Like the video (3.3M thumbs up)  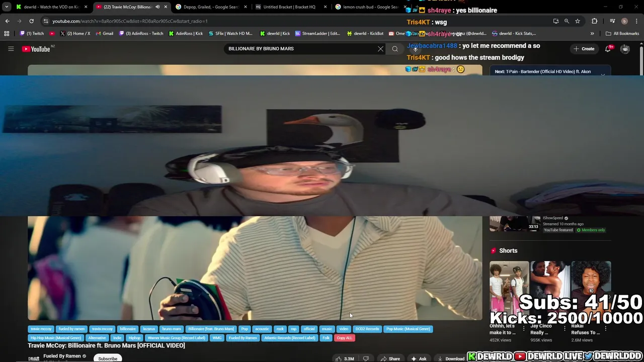click(x=345, y=358)
